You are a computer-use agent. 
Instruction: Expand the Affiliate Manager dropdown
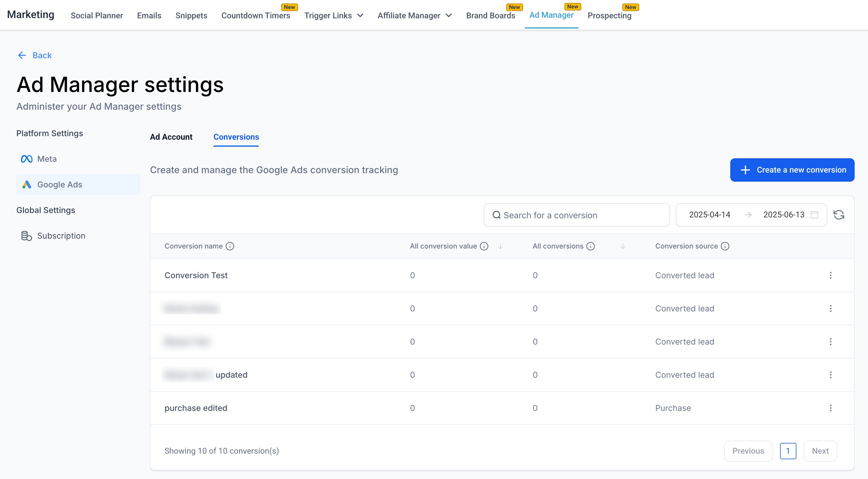[449, 15]
